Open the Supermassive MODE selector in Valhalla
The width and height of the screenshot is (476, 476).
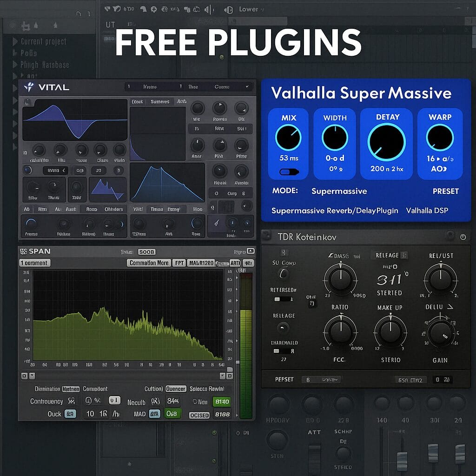point(339,191)
